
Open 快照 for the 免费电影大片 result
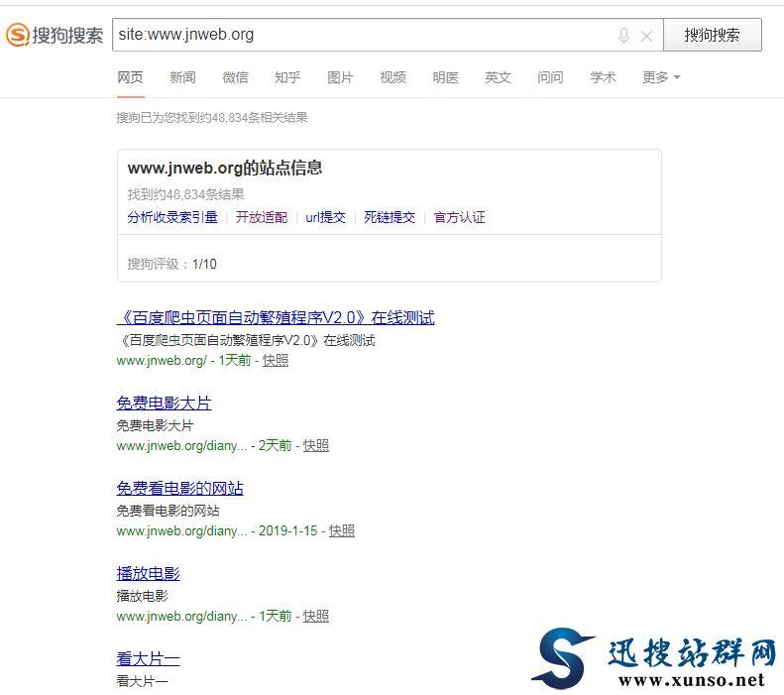click(x=316, y=445)
